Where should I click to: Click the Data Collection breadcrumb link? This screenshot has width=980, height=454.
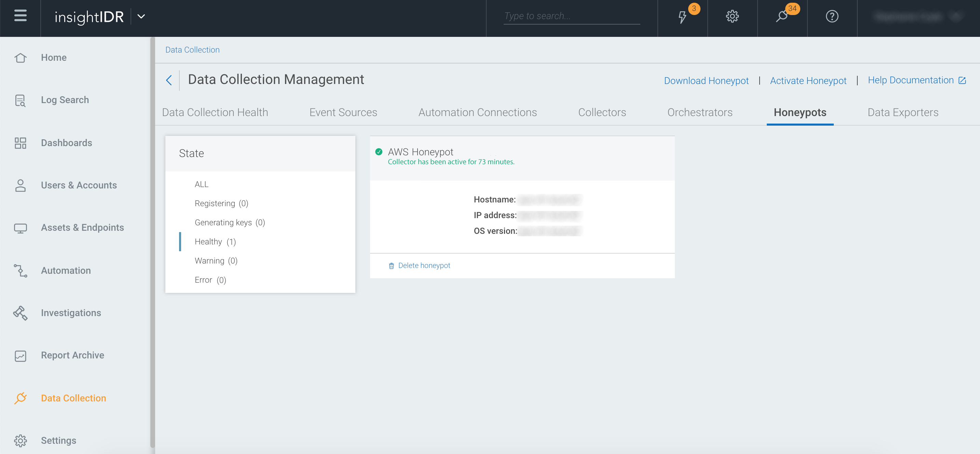tap(192, 50)
